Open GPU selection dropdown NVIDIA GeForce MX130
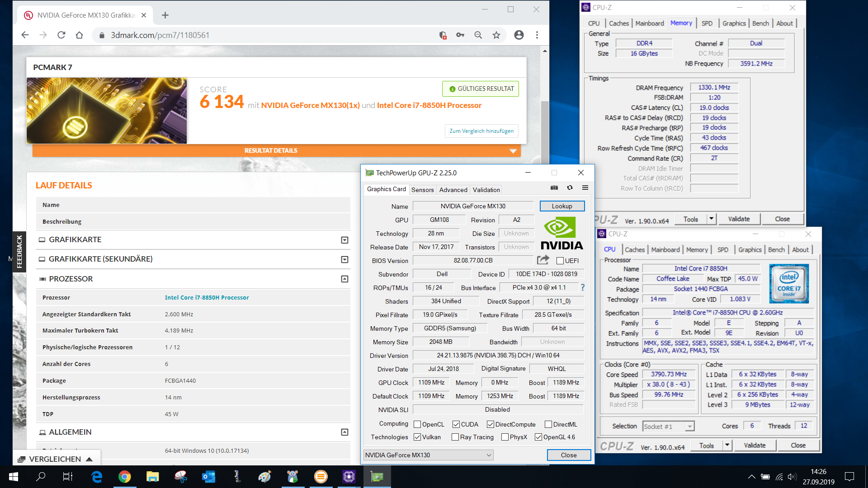This screenshot has width=868, height=488. (428, 455)
